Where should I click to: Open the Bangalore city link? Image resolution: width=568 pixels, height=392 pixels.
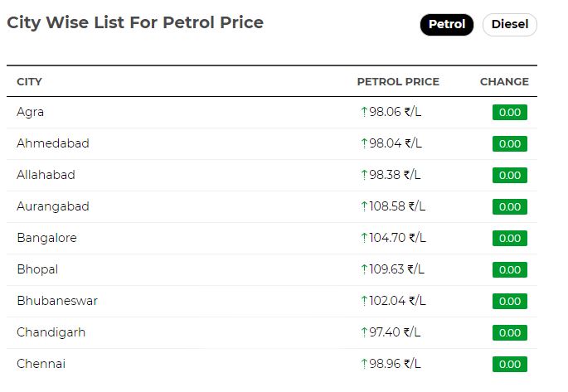46,238
